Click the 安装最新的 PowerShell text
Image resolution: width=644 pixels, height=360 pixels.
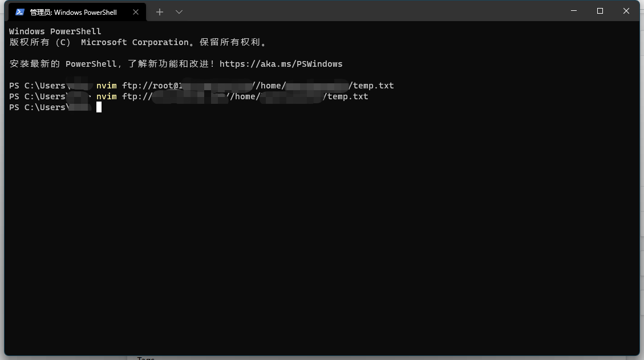pos(63,64)
